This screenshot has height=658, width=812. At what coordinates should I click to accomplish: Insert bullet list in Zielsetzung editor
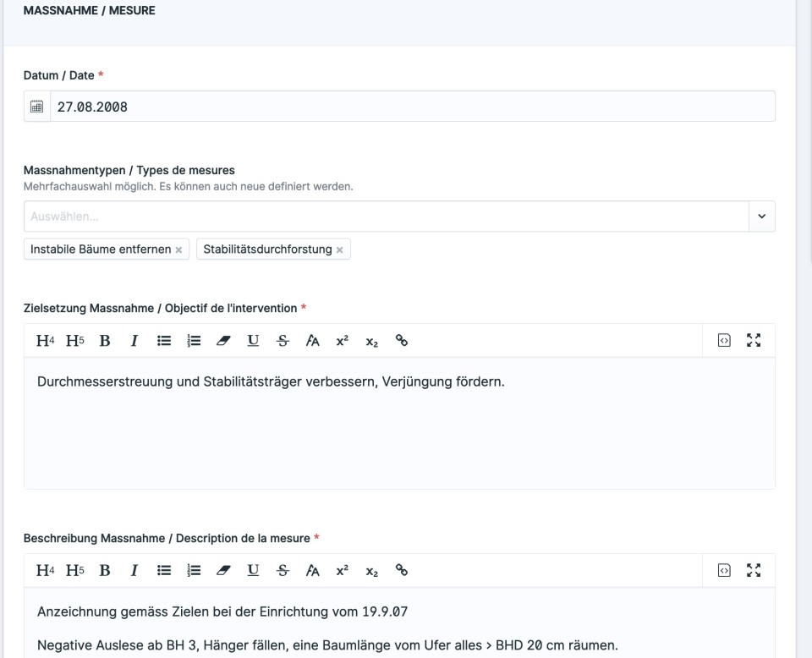(x=164, y=341)
